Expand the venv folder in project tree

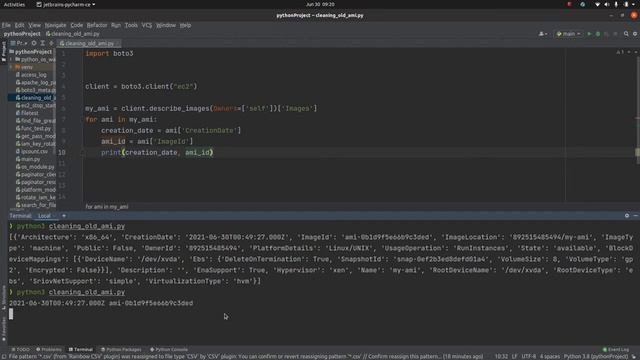pos(11,67)
